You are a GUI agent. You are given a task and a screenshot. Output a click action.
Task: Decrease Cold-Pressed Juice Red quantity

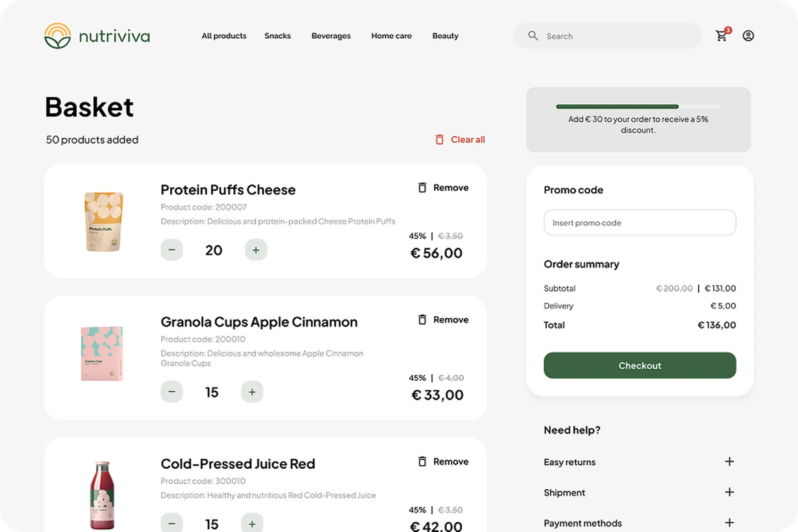click(x=172, y=523)
